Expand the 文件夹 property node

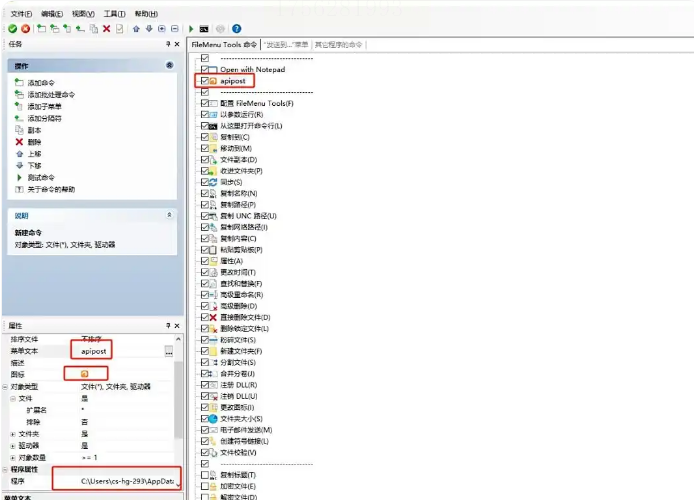click(x=13, y=434)
